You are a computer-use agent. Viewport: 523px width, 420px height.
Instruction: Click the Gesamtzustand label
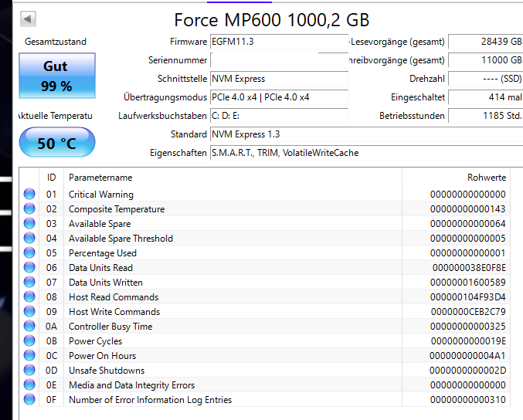pyautogui.click(x=56, y=42)
